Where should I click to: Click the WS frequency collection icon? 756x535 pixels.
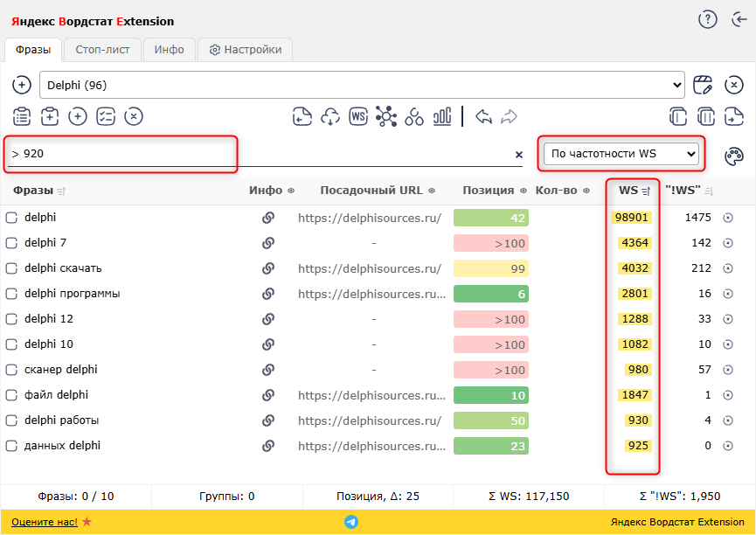click(357, 116)
